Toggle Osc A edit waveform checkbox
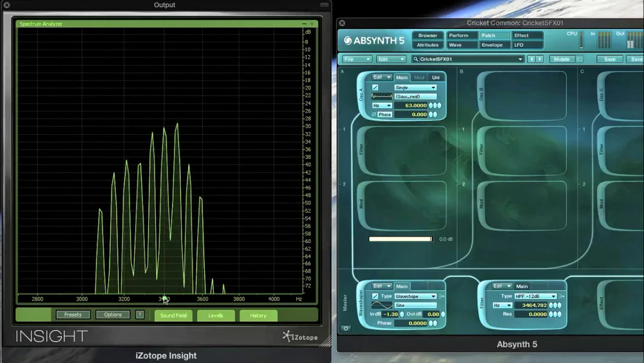 click(375, 87)
